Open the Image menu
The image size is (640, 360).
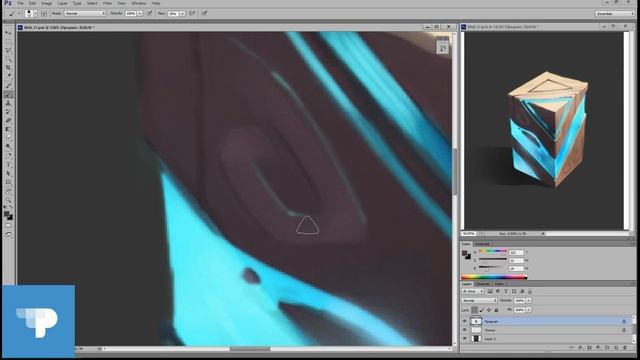(x=47, y=3)
